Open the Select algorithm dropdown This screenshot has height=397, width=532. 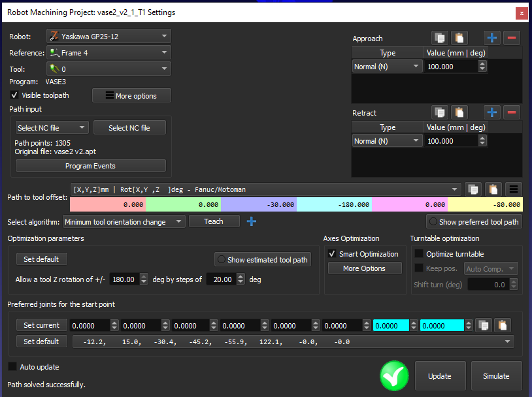124,222
